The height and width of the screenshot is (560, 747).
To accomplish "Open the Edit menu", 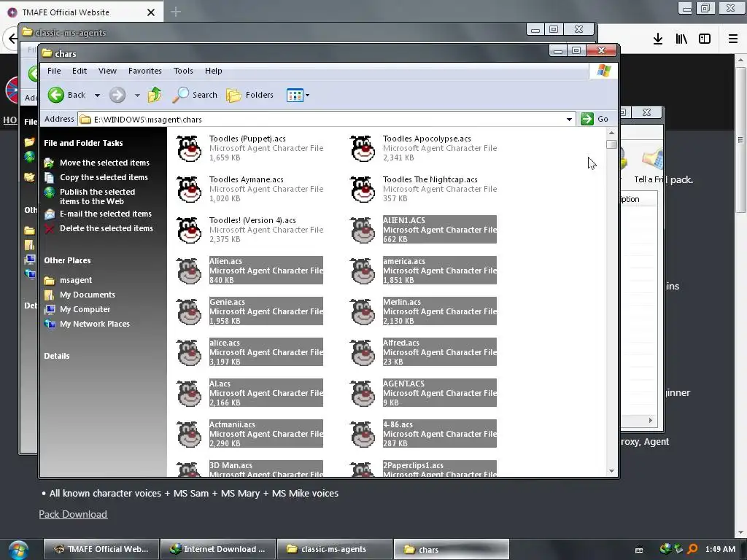I will coord(79,71).
